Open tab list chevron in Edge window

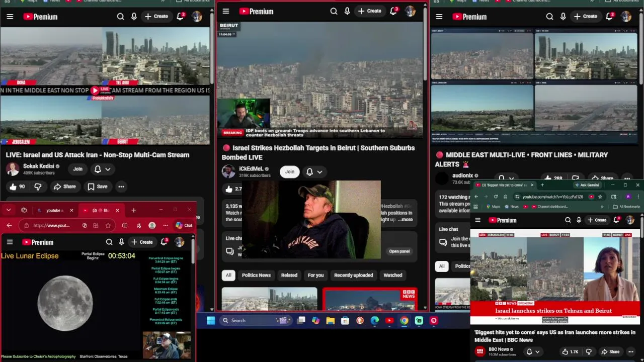(x=9, y=210)
